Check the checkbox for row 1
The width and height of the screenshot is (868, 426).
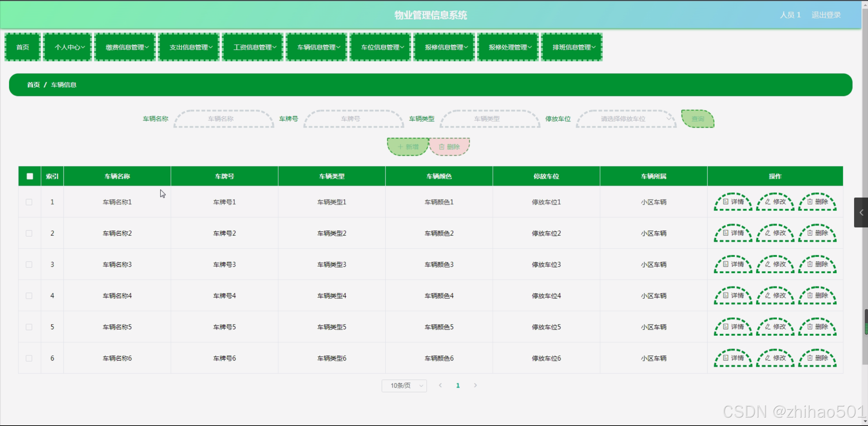[29, 202]
